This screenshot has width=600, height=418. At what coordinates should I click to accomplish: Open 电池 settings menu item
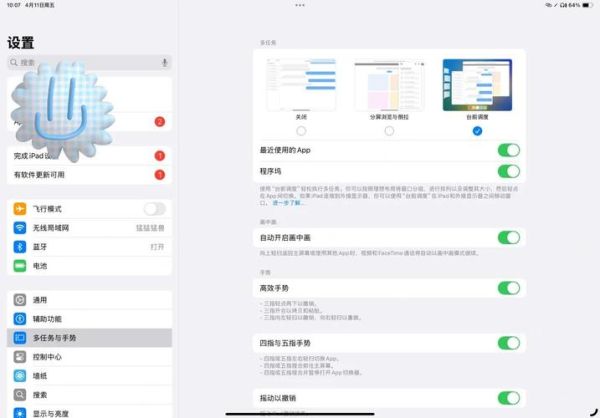click(x=90, y=266)
